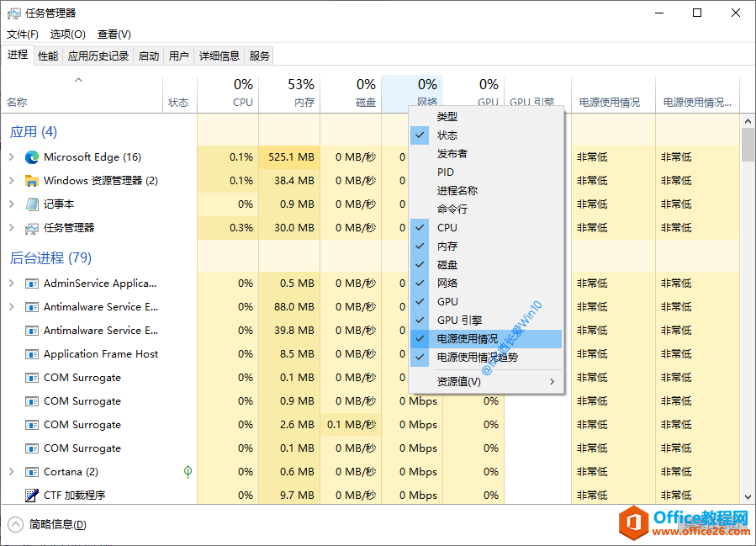
Task: Click the Microsoft Edge process icon
Action: coord(32,157)
